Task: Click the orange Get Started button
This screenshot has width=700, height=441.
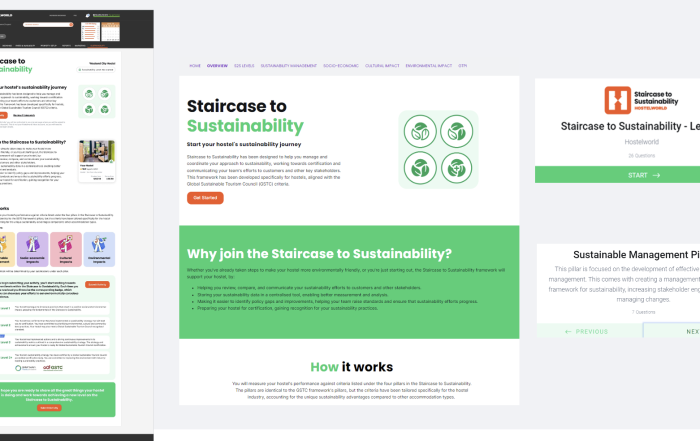Action: (x=205, y=198)
